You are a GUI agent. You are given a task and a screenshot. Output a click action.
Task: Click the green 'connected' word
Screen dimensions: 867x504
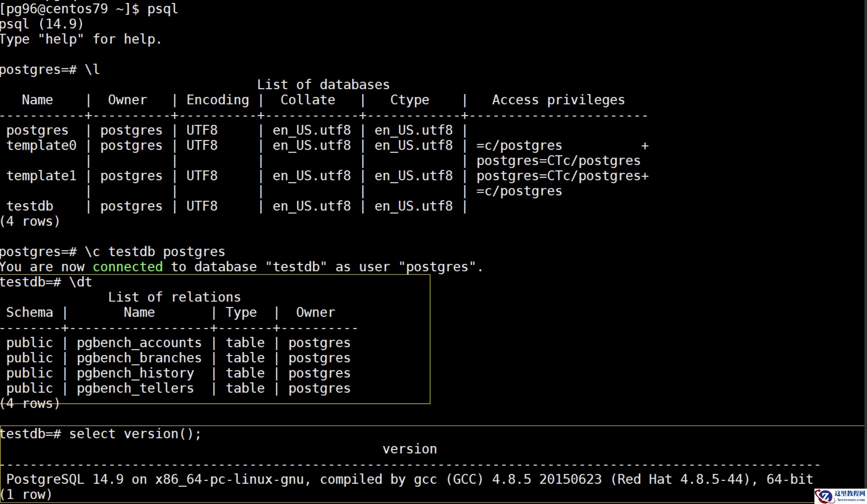(128, 267)
